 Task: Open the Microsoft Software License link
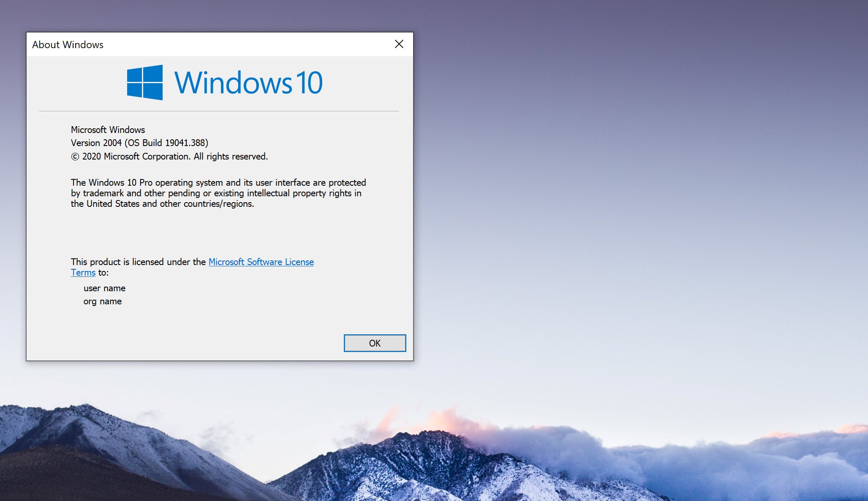[261, 262]
